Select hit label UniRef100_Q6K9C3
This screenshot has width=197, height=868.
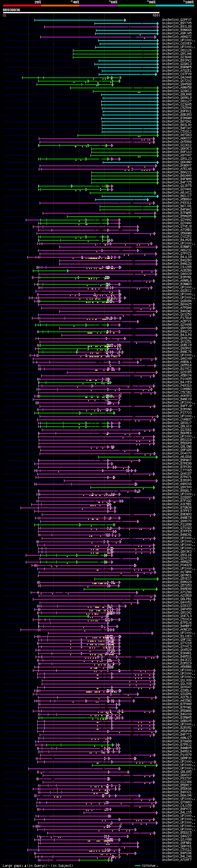click(x=177, y=149)
